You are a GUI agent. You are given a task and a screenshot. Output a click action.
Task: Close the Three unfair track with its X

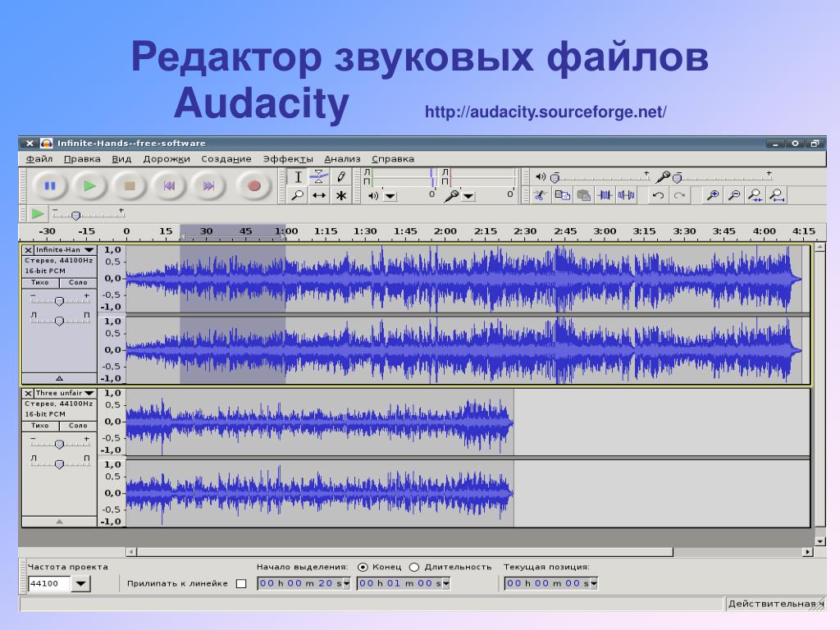[28, 393]
